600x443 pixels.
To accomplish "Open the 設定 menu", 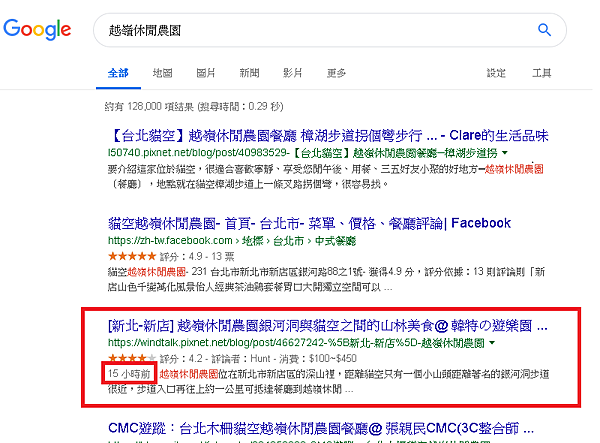I will [x=496, y=73].
